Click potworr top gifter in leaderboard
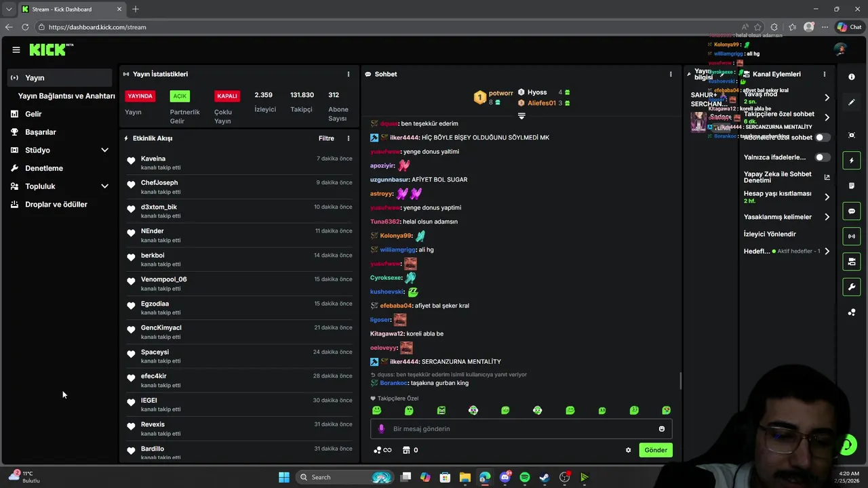 click(x=493, y=97)
